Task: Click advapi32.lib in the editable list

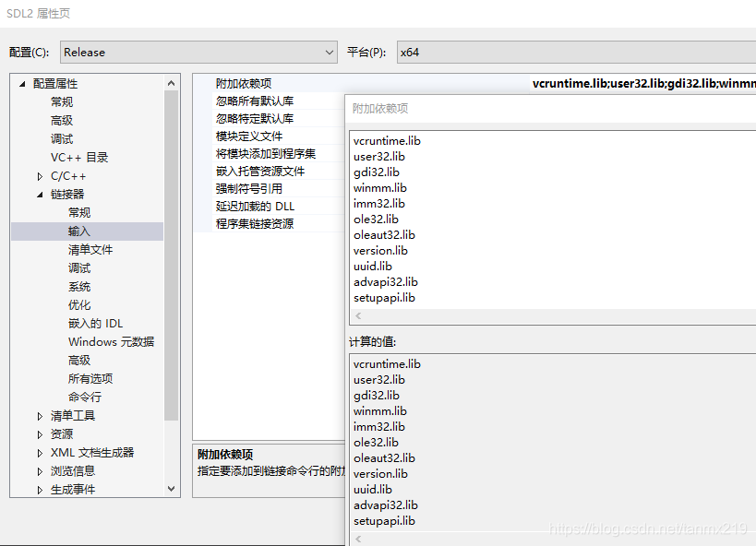Action: coord(385,282)
